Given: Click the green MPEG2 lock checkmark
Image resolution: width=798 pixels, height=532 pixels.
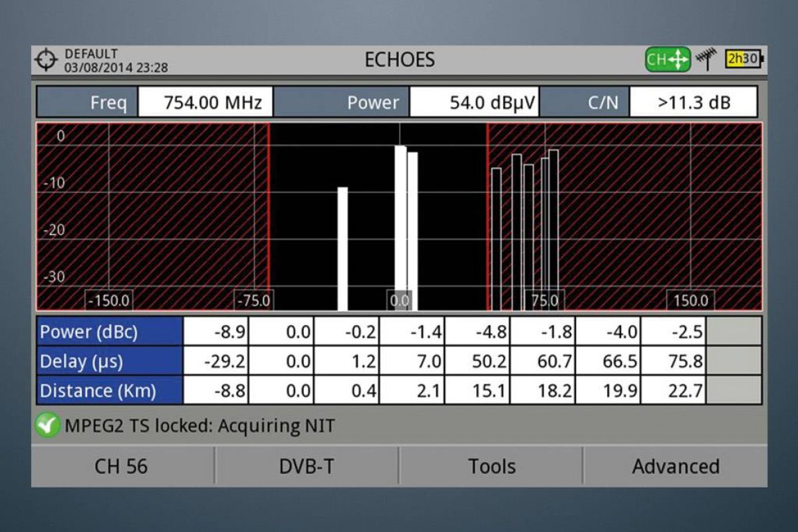Looking at the screenshot, I should (x=47, y=426).
